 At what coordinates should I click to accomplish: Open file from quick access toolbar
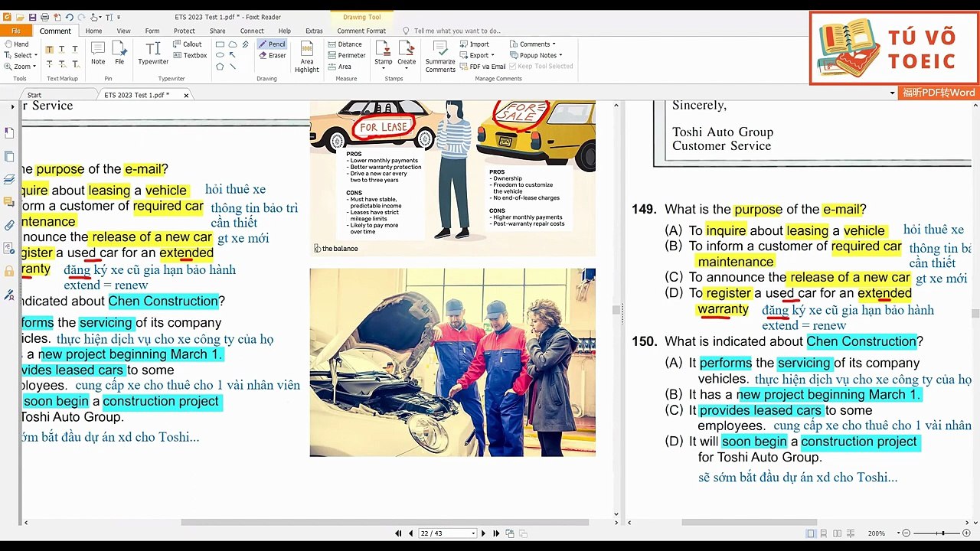click(x=19, y=17)
